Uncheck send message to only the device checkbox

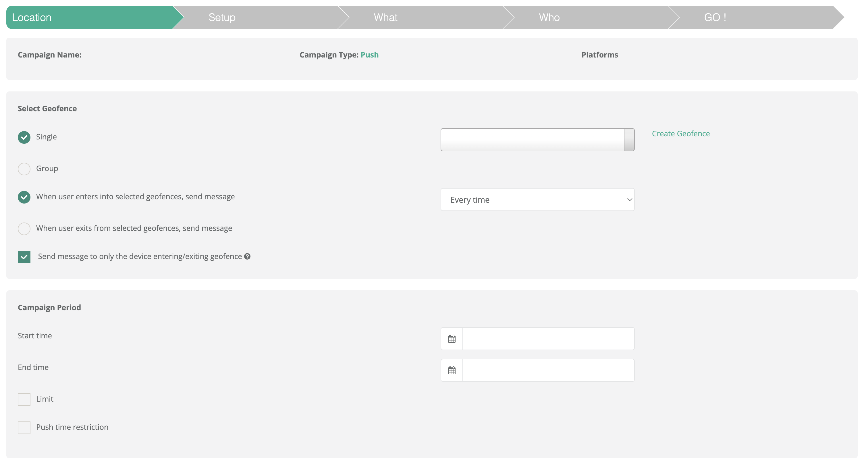pos(24,257)
